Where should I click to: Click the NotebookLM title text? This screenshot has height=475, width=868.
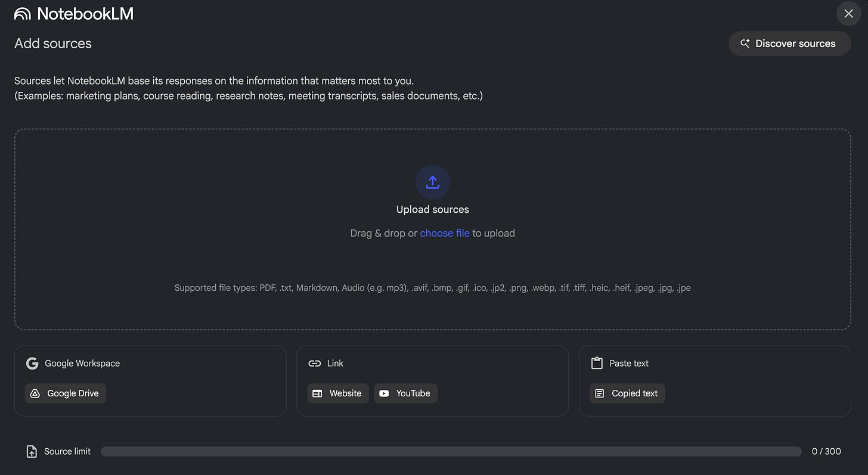(x=85, y=14)
